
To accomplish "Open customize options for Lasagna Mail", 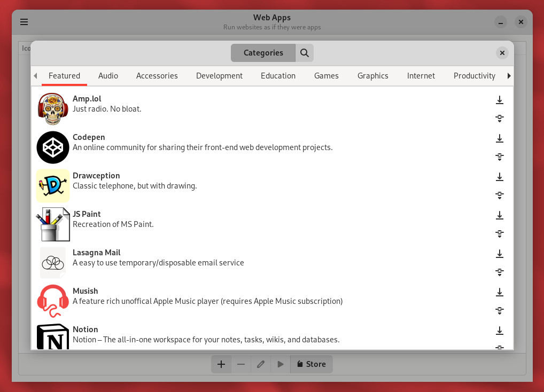I will coord(499,272).
